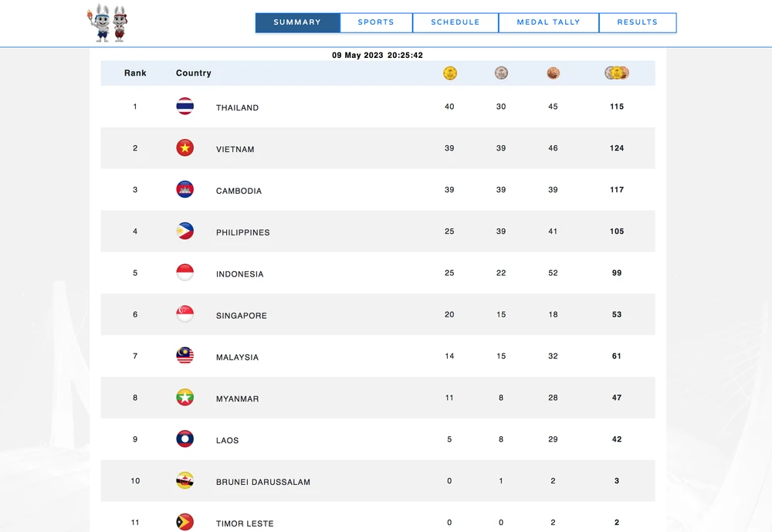This screenshot has width=772, height=532.
Task: Click the Cambodia flag icon
Action: [x=185, y=190]
